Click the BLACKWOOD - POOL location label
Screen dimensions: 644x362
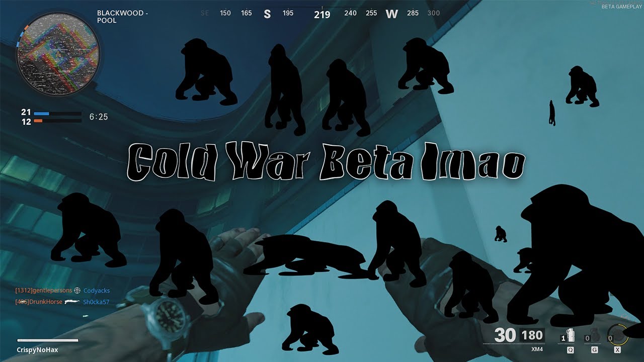122,17
